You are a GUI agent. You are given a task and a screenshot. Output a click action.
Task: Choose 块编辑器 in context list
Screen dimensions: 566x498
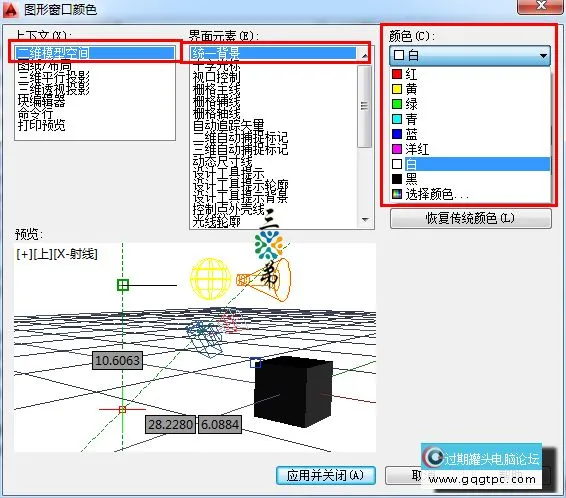click(42, 101)
